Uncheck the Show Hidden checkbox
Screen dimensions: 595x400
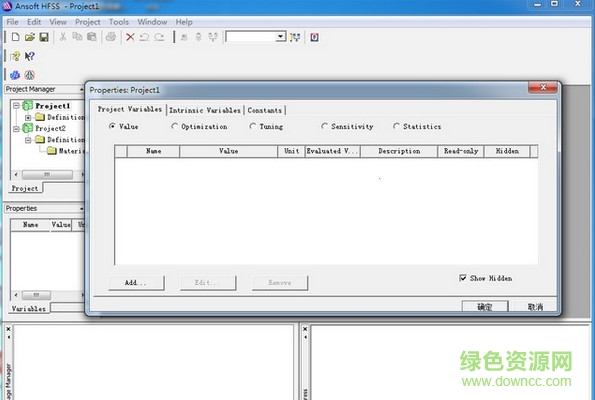tap(463, 278)
